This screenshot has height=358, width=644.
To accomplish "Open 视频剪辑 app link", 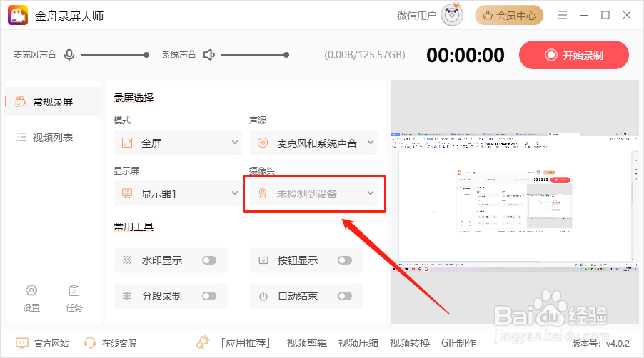I will click(307, 343).
